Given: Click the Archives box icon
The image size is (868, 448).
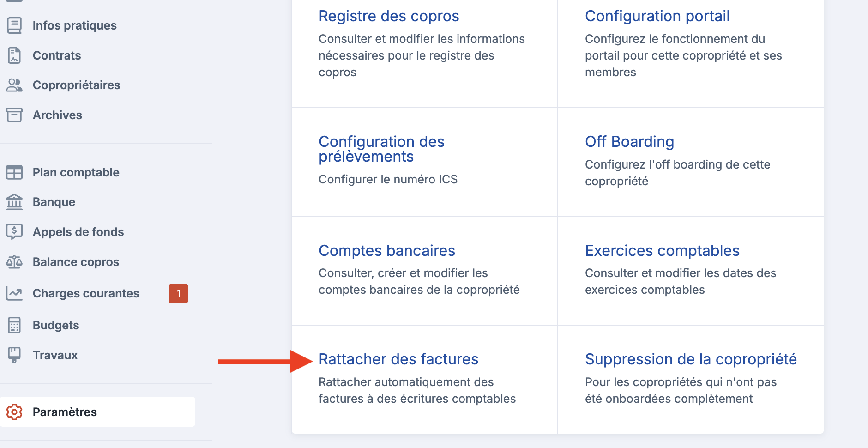Looking at the screenshot, I should click(x=14, y=115).
